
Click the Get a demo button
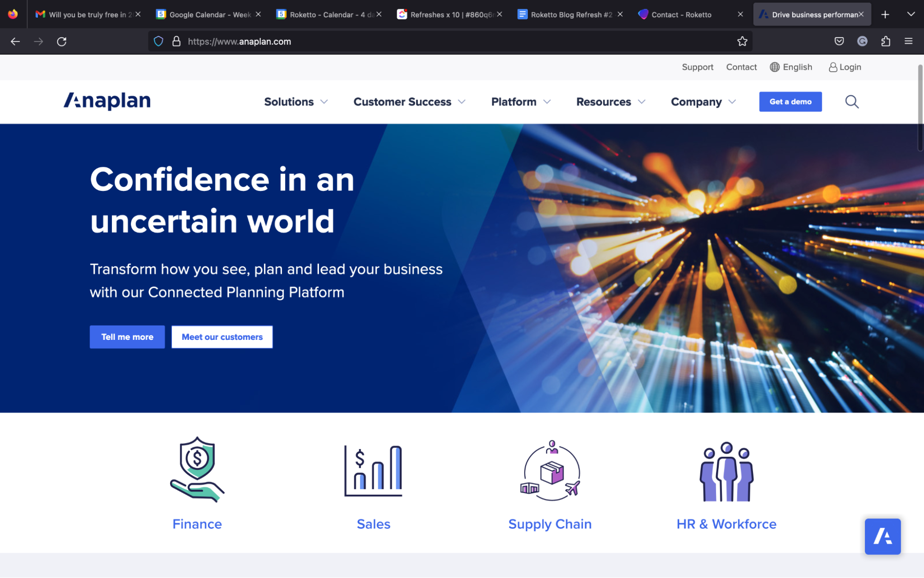point(790,102)
